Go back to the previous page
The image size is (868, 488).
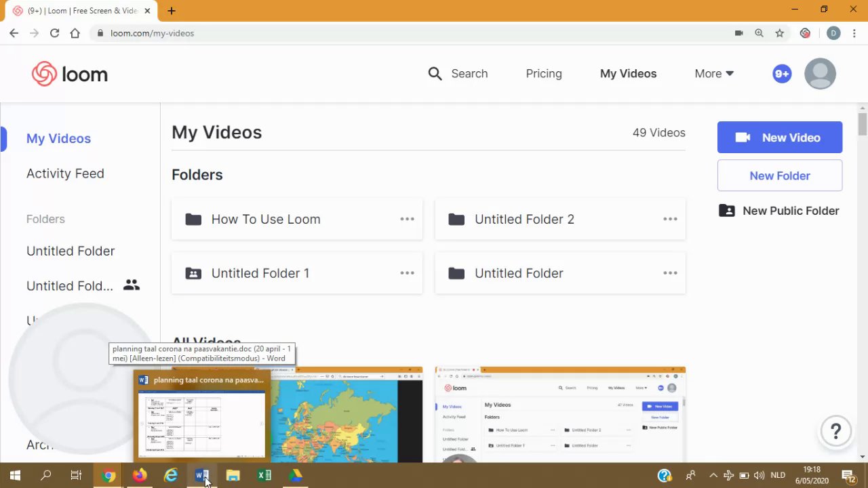point(14,33)
